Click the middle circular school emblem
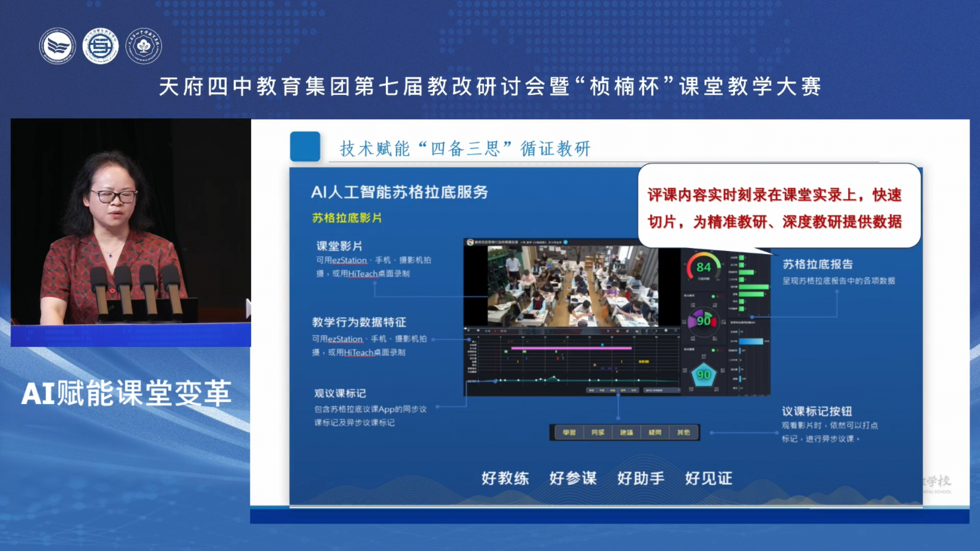Screen dimensions: 980x551 coord(100,46)
